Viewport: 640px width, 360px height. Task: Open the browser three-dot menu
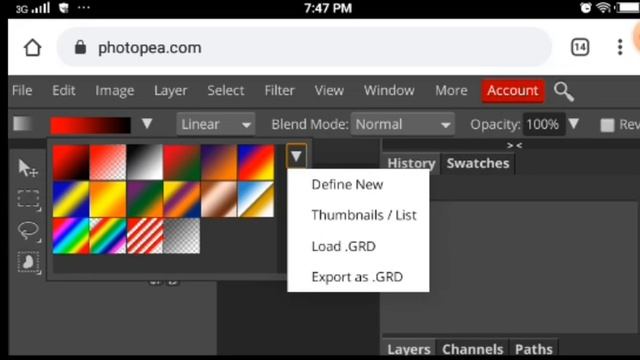point(620,47)
